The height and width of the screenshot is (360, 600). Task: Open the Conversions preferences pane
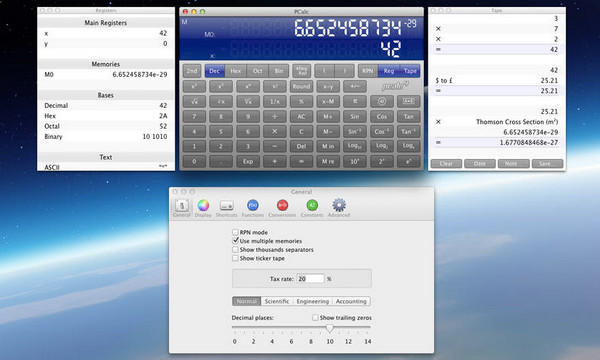coord(282,208)
